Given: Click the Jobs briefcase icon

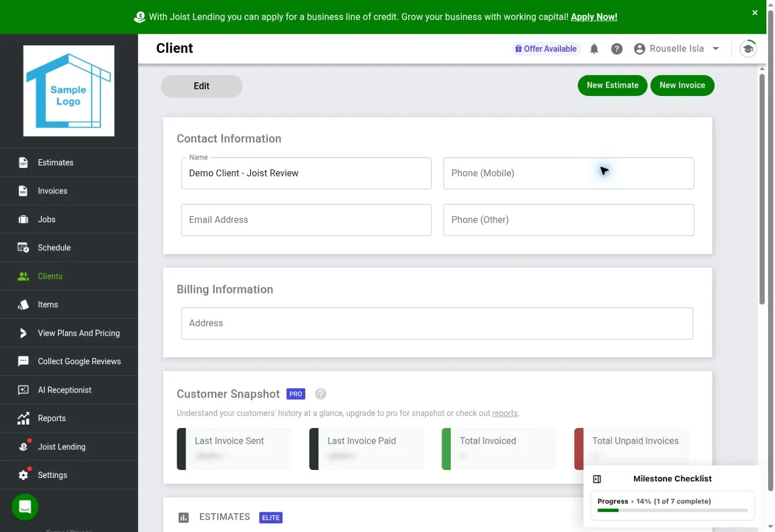Looking at the screenshot, I should [23, 219].
